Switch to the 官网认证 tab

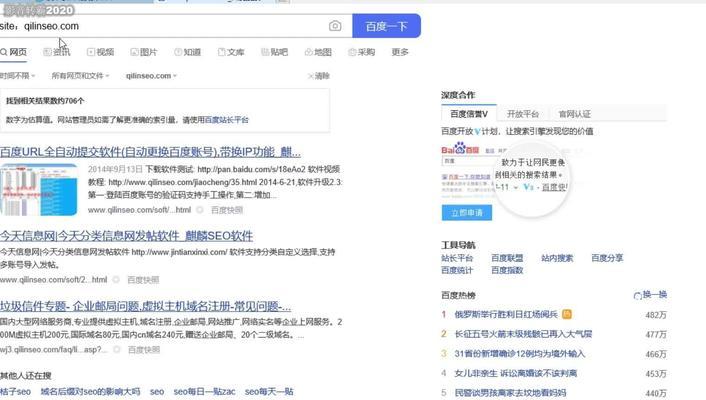point(575,114)
